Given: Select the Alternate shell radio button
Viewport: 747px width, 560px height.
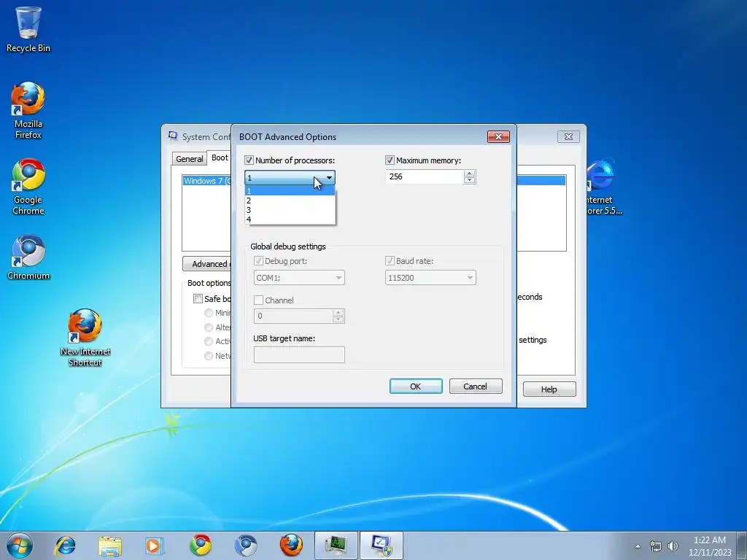Looking at the screenshot, I should pyautogui.click(x=208, y=327).
